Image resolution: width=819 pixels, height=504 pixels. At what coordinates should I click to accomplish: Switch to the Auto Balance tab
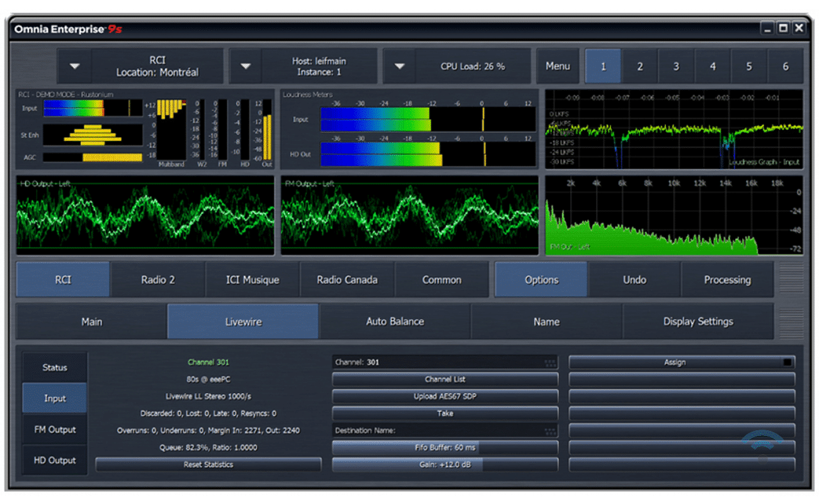395,321
